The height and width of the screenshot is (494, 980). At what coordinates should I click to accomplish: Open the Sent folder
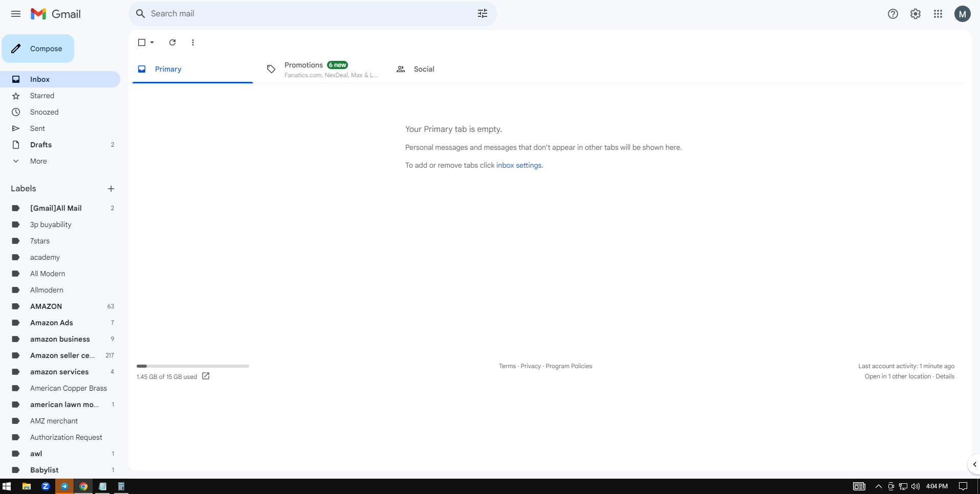(60, 128)
